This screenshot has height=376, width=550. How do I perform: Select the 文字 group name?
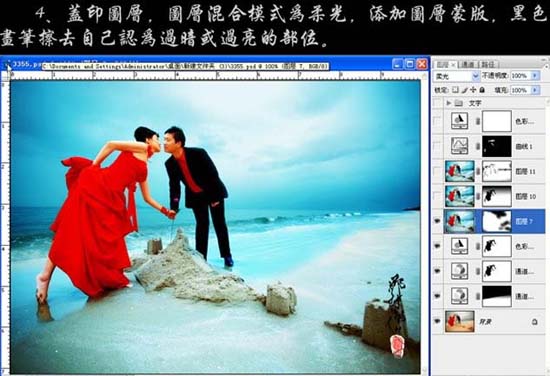475,103
